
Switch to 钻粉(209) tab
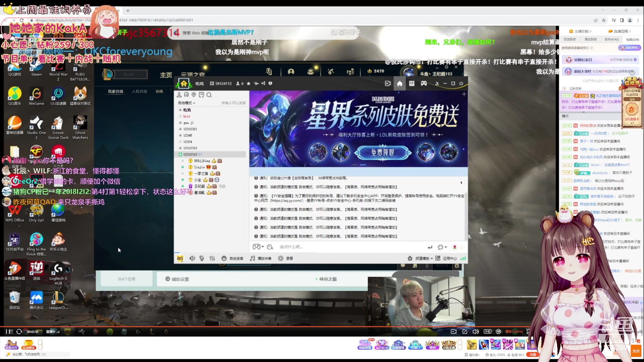pos(633,40)
